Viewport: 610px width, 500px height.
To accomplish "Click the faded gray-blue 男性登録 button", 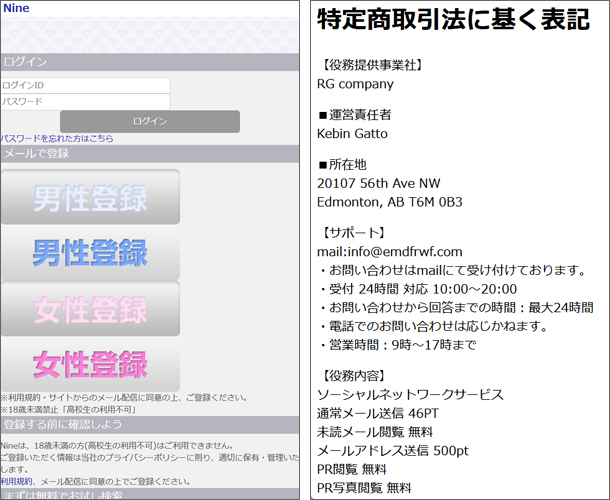I will (x=90, y=197).
